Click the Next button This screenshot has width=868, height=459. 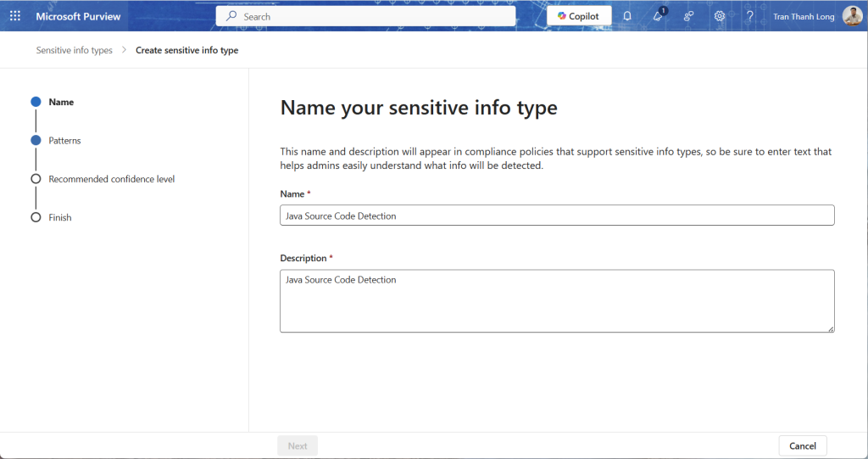click(x=298, y=445)
